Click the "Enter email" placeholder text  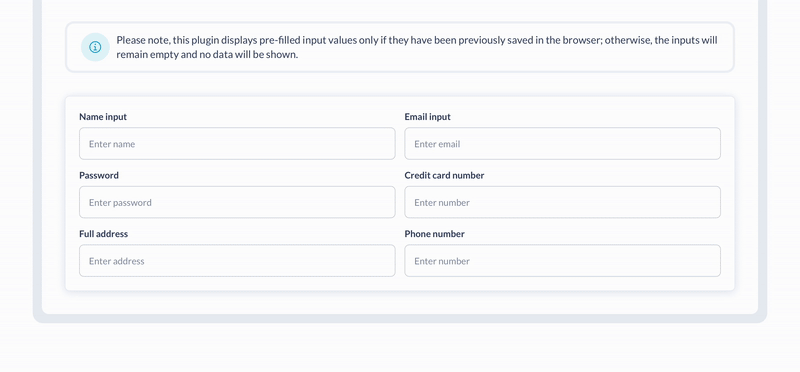(437, 144)
